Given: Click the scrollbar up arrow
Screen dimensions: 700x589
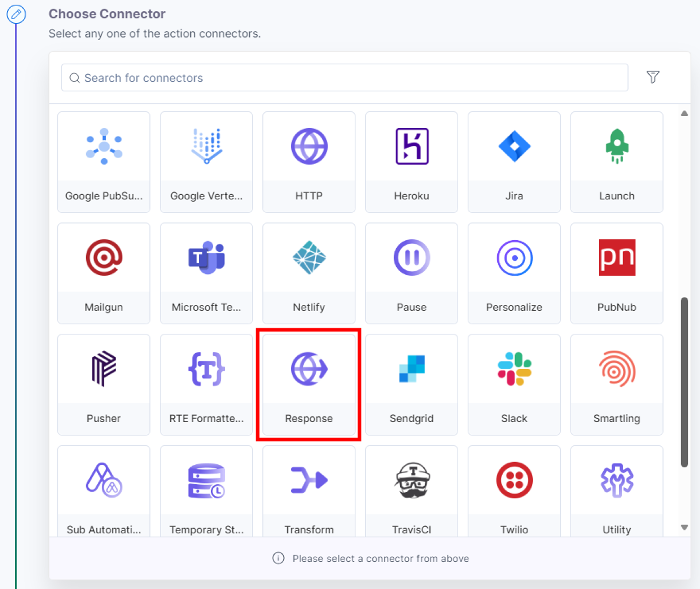Looking at the screenshot, I should 684,114.
